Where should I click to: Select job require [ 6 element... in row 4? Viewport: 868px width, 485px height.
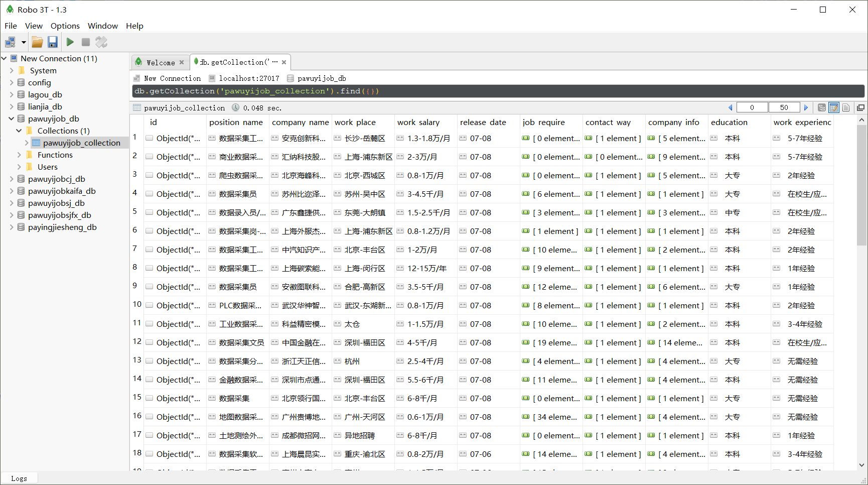click(x=551, y=194)
